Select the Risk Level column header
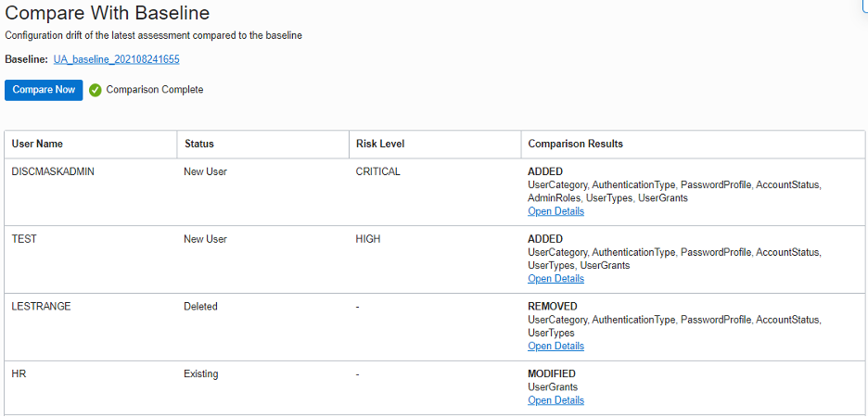The width and height of the screenshot is (868, 417). pyautogui.click(x=380, y=144)
